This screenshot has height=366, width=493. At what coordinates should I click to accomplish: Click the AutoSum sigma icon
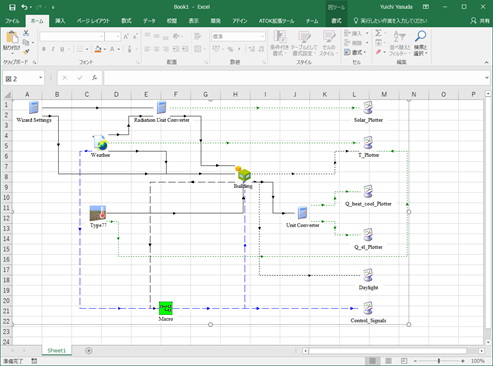[378, 33]
